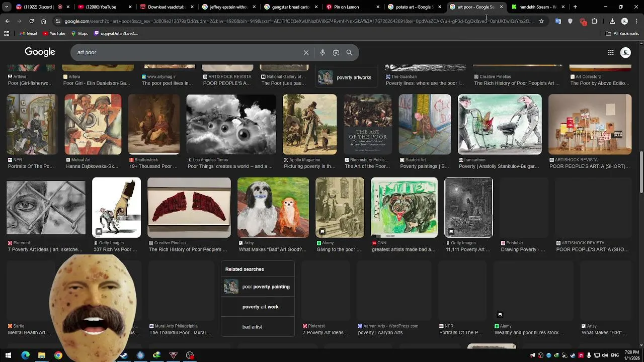644x362 pixels.
Task: Open The Art of the Poor book cover
Action: tap(368, 124)
